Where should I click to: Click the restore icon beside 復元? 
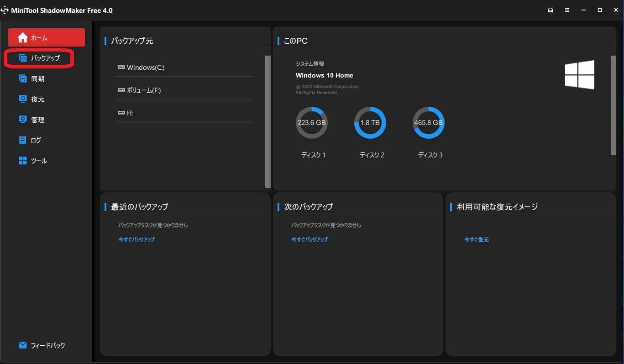pos(23,99)
